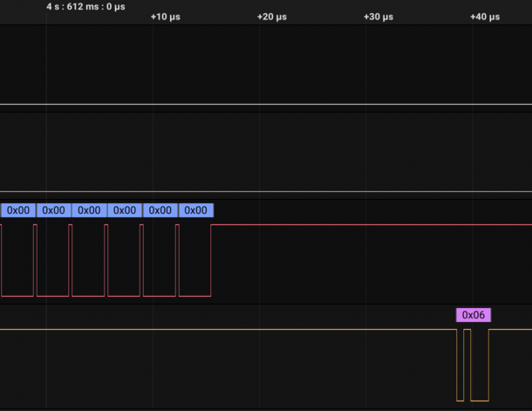The width and height of the screenshot is (532, 411).
Task: Click the +10 µs time ruler label
Action: click(x=166, y=17)
